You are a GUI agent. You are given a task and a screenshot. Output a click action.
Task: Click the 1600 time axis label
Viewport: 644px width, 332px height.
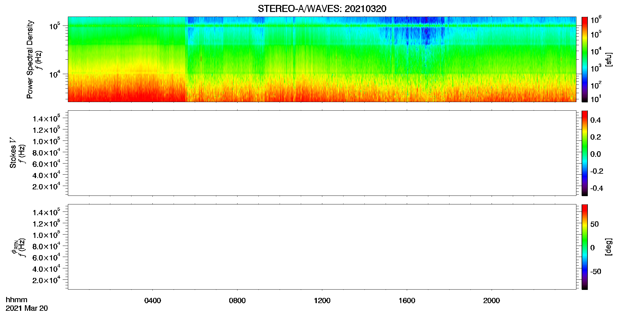point(407,301)
